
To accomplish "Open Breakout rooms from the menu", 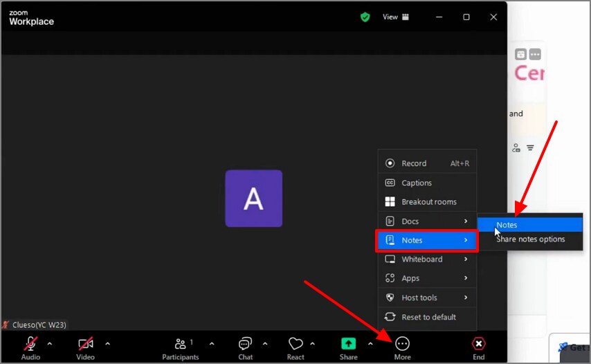I will coord(428,201).
